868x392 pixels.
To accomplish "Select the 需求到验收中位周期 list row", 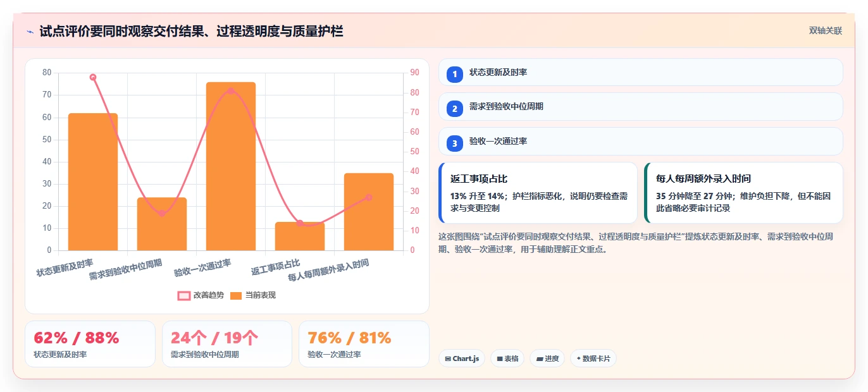I will pyautogui.click(x=640, y=106).
